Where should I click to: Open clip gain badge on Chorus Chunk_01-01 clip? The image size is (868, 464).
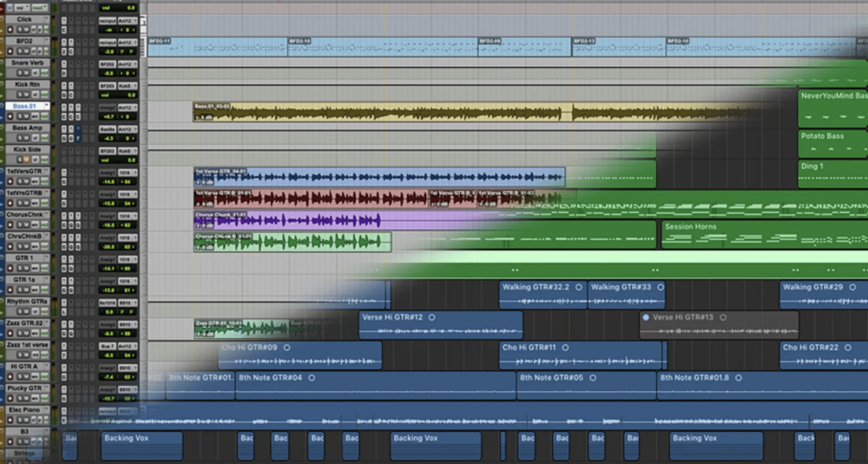pos(204,226)
